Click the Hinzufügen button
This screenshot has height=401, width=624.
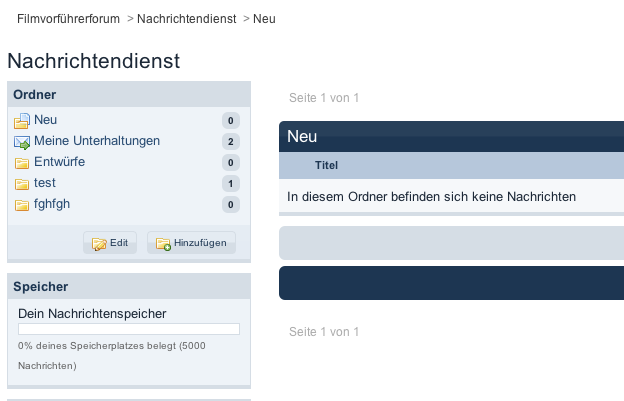[x=191, y=243]
